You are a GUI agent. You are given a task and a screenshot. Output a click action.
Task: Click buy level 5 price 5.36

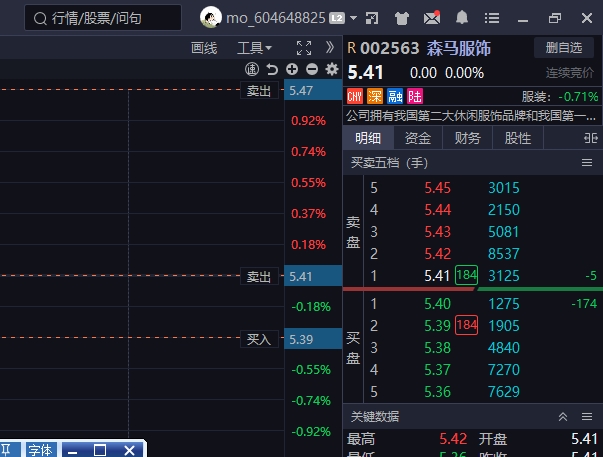(437, 392)
